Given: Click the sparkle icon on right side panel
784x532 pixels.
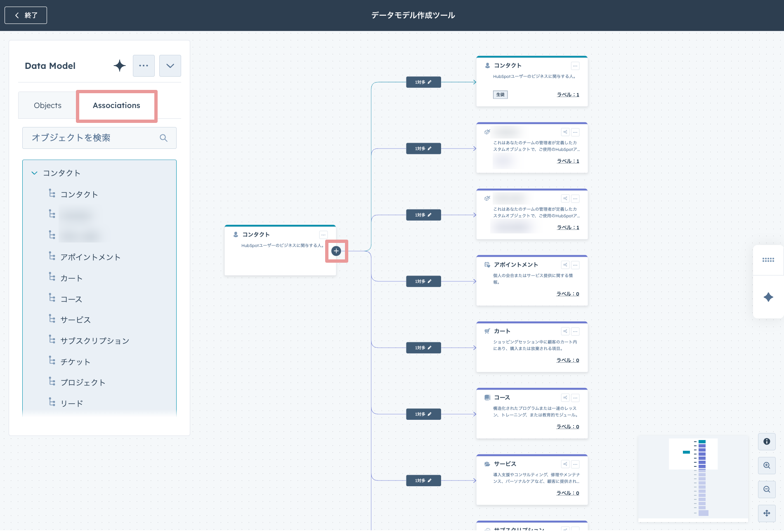Looking at the screenshot, I should [x=768, y=297].
